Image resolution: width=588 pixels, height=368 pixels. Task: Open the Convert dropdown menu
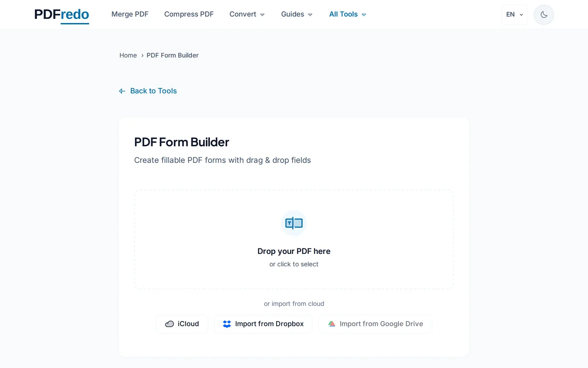point(247,14)
